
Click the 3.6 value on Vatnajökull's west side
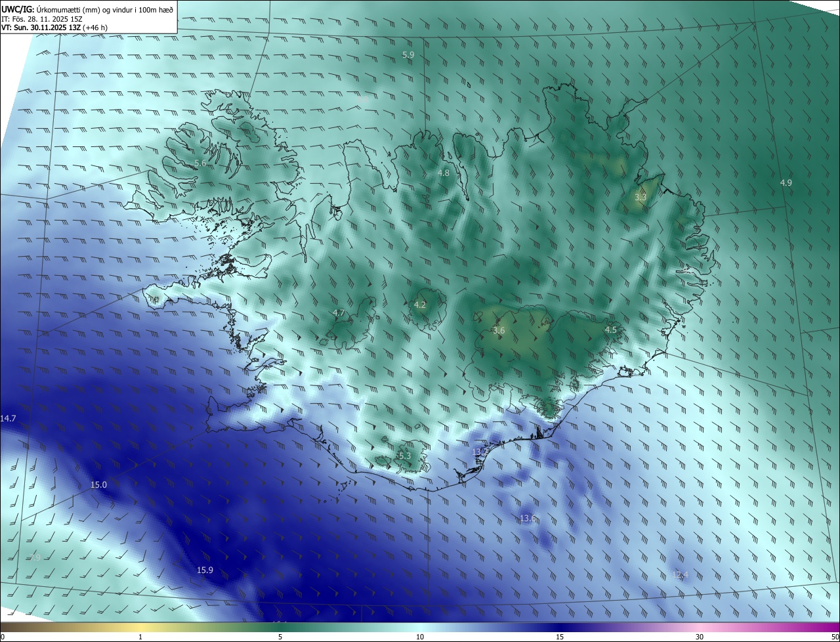[499, 330]
